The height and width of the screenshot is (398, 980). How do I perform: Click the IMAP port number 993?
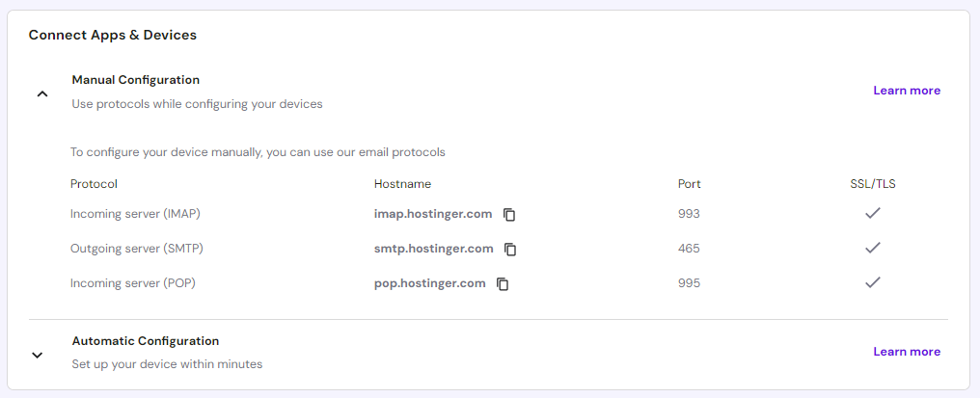click(689, 214)
